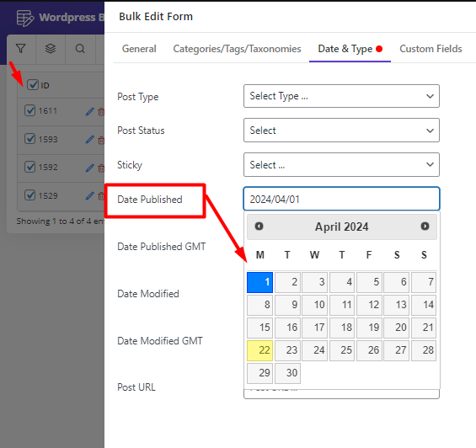Viewport: 476px width, 448px height.
Task: Open the filter funnel icon
Action: (21, 49)
